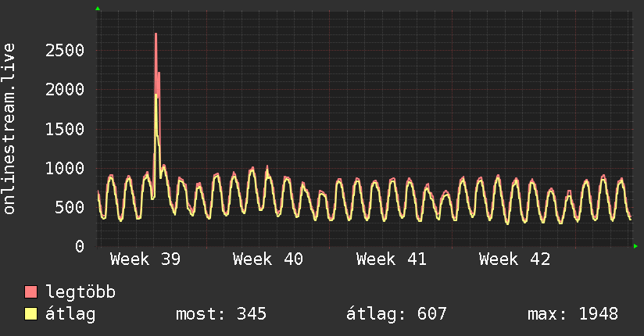Select the legtöbb legend label
This screenshot has height=336, width=644.
[80, 292]
